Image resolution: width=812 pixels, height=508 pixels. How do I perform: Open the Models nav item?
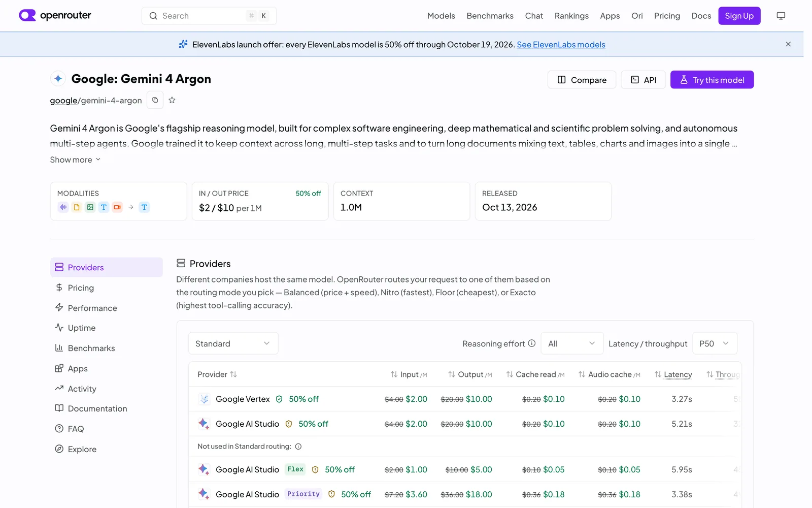(x=441, y=16)
